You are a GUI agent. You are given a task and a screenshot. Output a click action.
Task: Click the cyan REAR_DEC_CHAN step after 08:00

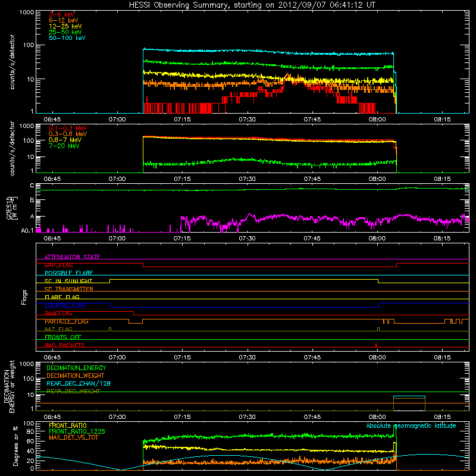409,396
